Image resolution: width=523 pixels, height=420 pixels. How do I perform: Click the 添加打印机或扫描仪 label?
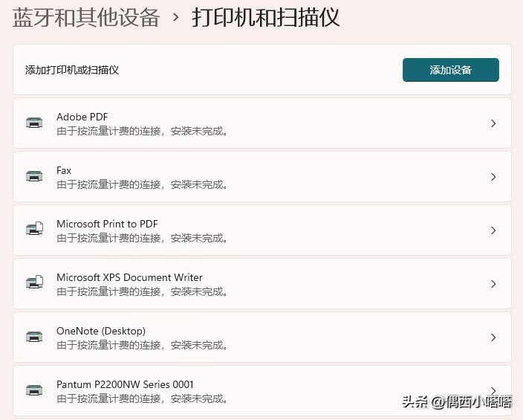point(72,70)
